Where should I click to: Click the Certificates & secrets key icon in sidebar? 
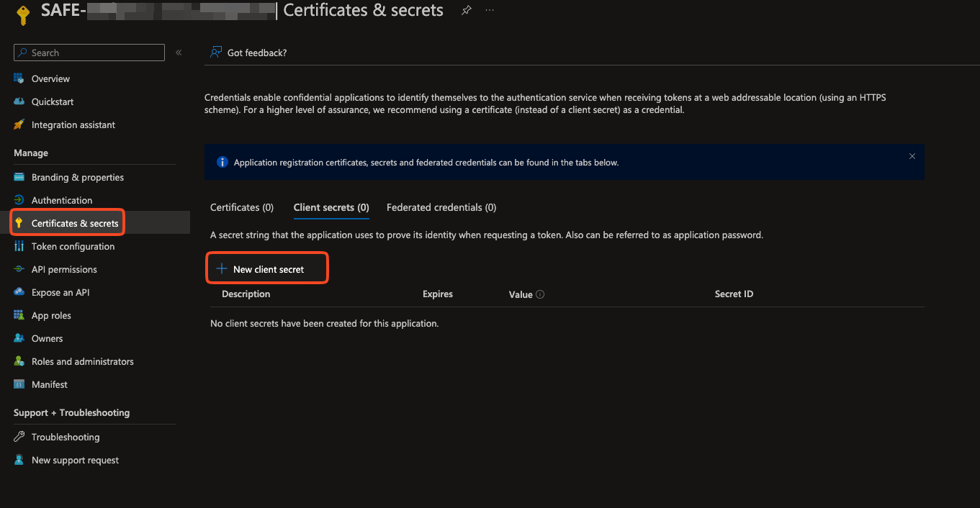(x=19, y=223)
